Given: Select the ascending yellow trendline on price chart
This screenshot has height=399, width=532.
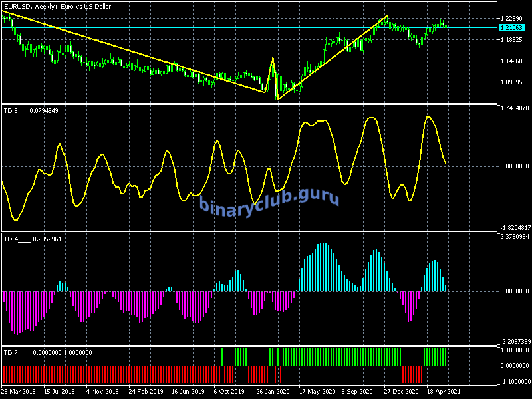Looking at the screenshot, I should pos(332,57).
